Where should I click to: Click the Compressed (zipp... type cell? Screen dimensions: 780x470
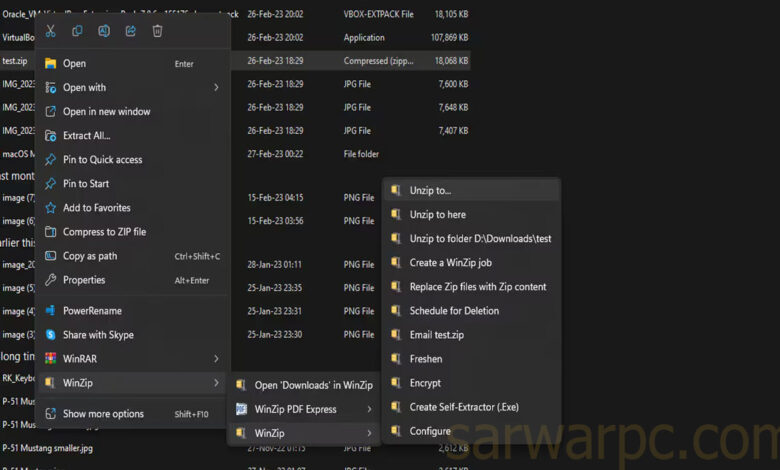tap(378, 61)
